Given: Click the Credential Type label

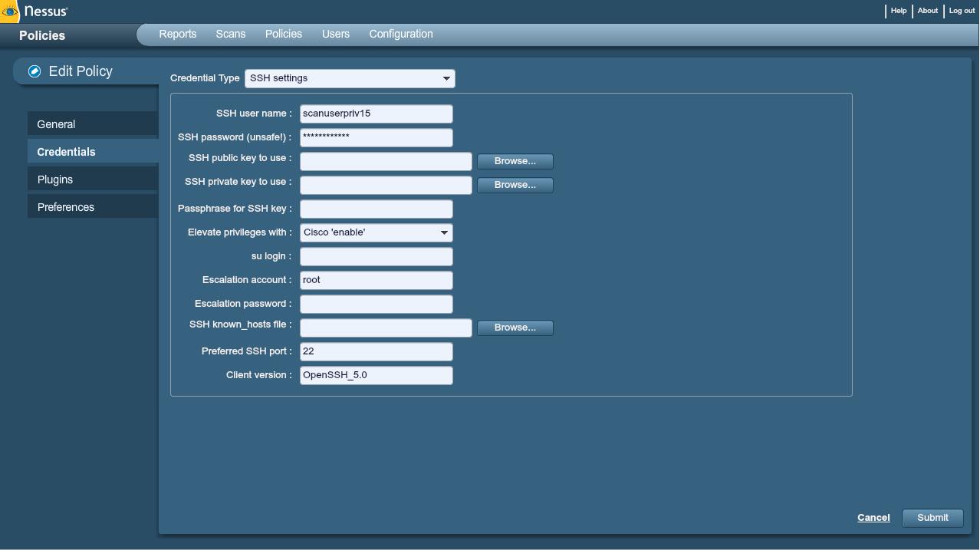Looking at the screenshot, I should tap(205, 78).
